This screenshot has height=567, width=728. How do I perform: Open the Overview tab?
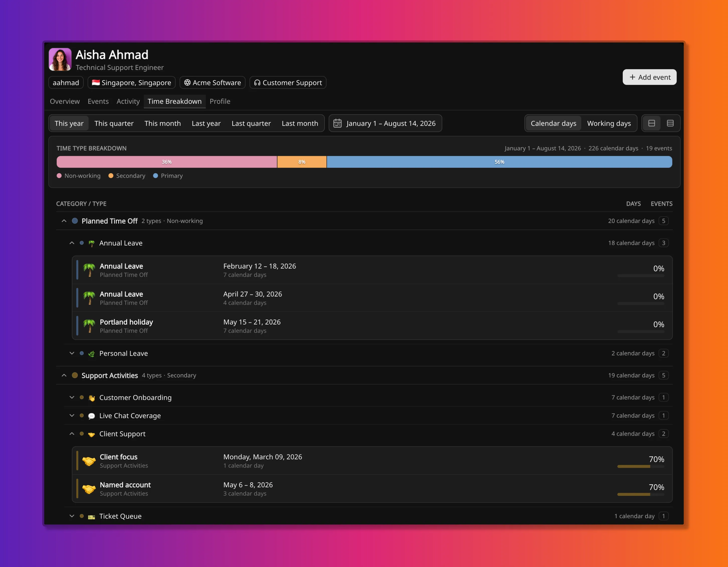point(65,101)
